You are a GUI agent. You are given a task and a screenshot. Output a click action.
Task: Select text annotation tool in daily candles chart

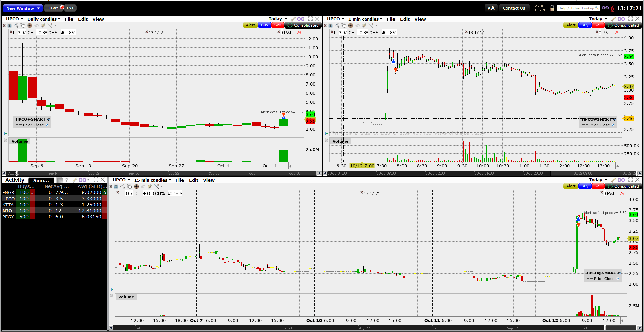tap(10, 25)
